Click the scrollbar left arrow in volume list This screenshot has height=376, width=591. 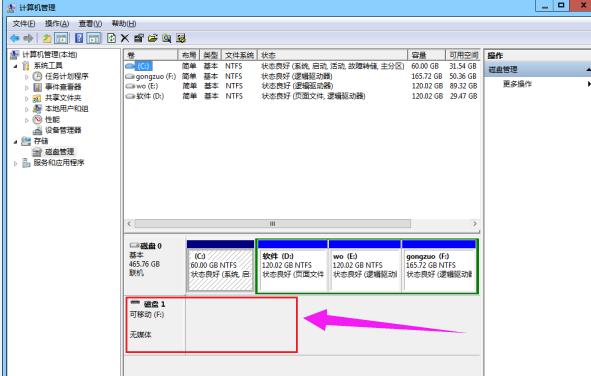(129, 224)
